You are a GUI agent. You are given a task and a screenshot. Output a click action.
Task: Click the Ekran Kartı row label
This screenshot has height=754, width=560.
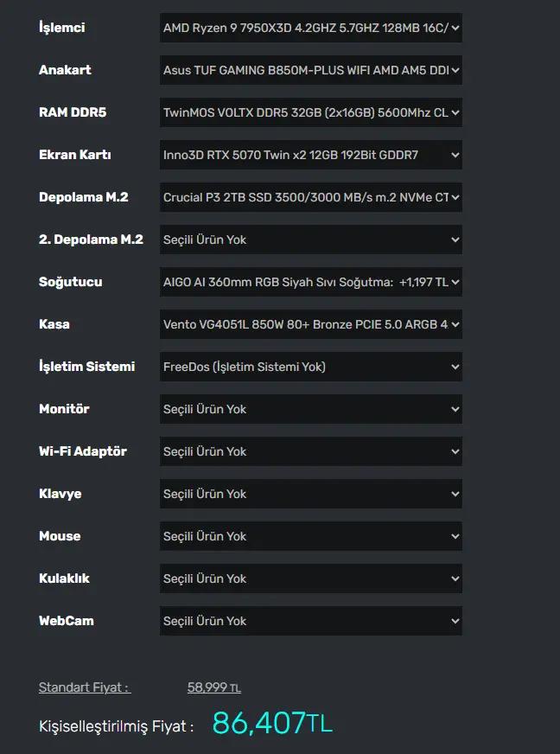pos(75,155)
